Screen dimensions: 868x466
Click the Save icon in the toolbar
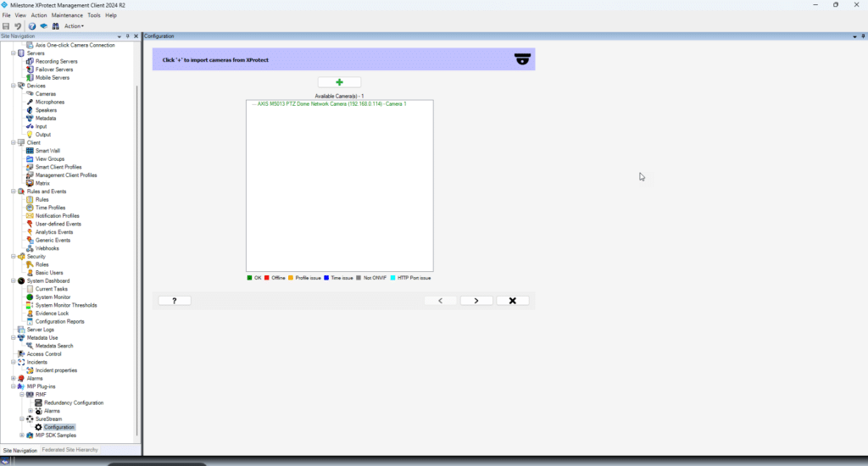pyautogui.click(x=7, y=26)
